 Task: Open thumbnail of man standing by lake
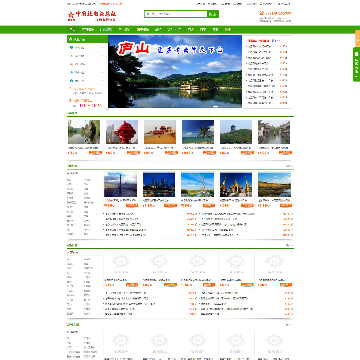(x=84, y=132)
